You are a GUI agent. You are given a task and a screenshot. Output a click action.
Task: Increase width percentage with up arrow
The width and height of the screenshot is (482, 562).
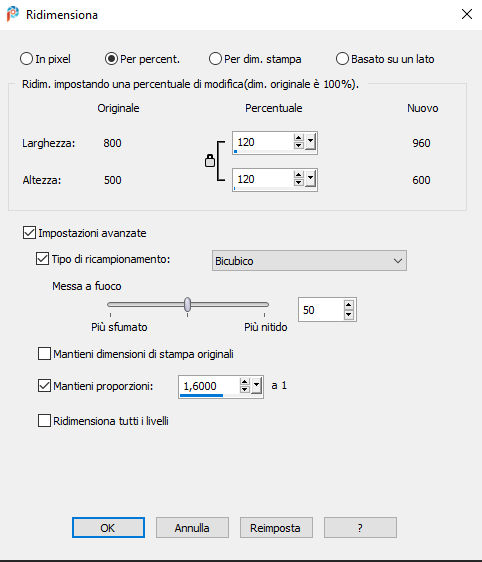(299, 138)
